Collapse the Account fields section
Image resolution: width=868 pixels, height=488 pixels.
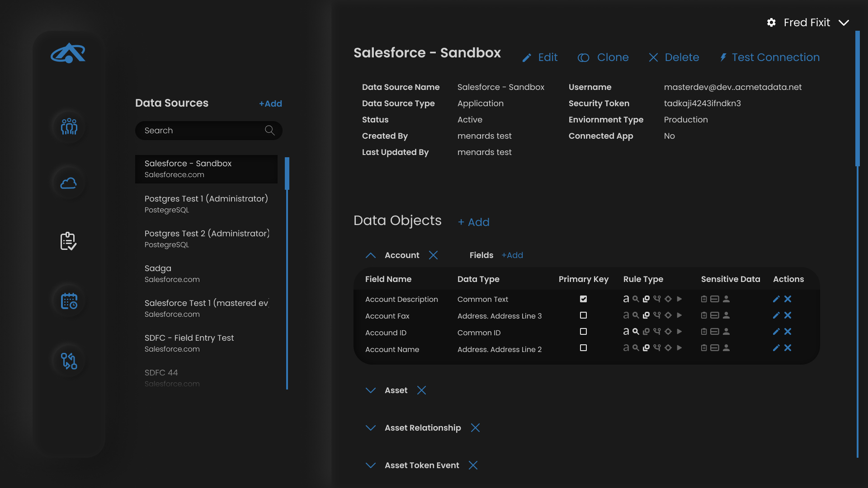click(371, 255)
